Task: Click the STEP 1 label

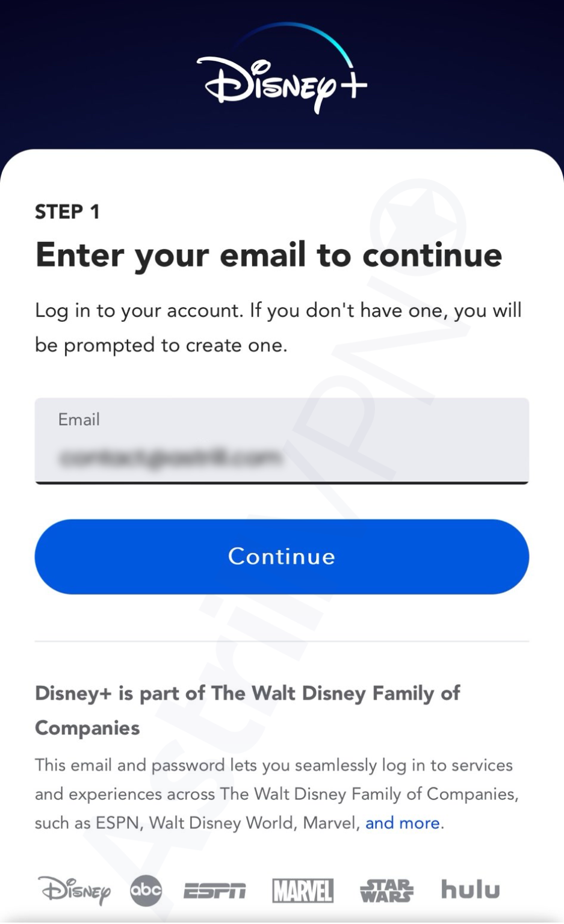Action: click(67, 211)
